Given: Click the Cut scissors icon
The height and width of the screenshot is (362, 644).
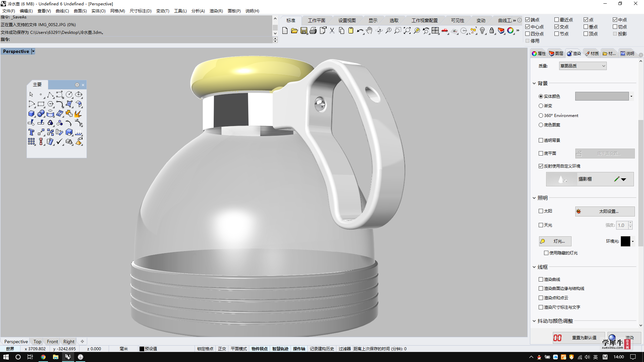Looking at the screenshot, I should 332,31.
